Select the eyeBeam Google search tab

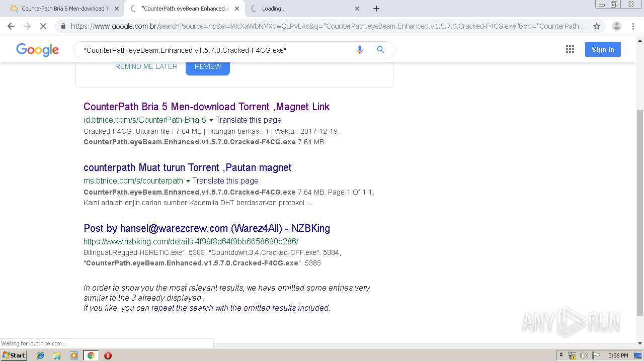pos(184,9)
